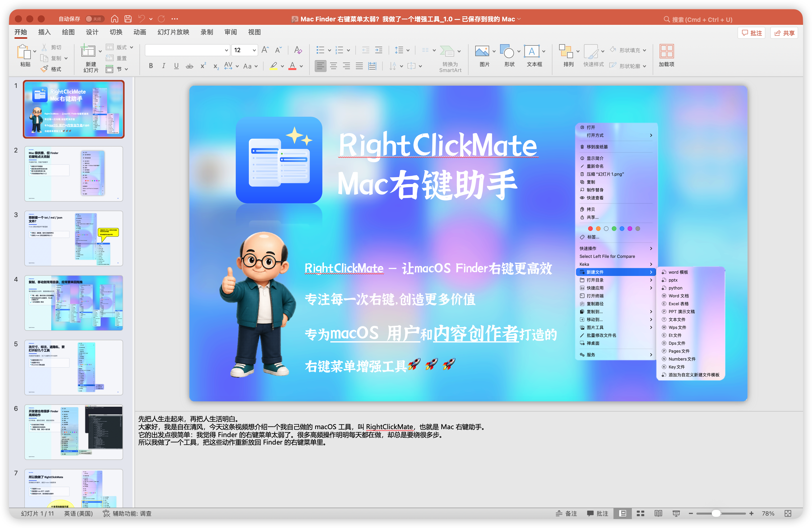Increase font size with large A icon
The height and width of the screenshot is (528, 812).
pyautogui.click(x=265, y=50)
